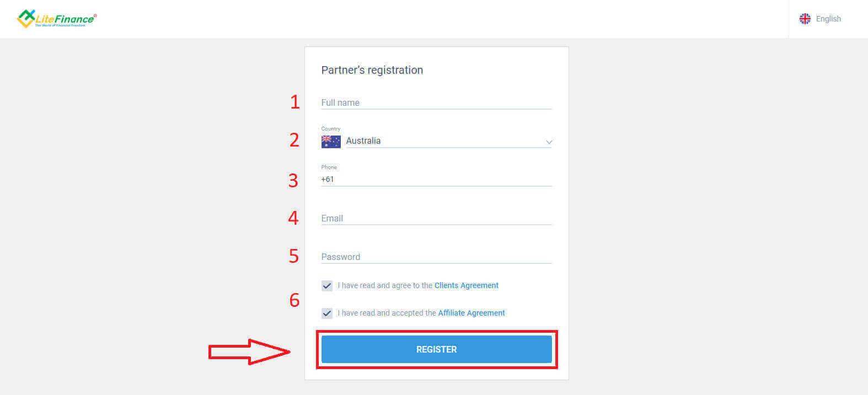The image size is (868, 395).
Task: Open the Clients Agreement link
Action: click(x=466, y=285)
